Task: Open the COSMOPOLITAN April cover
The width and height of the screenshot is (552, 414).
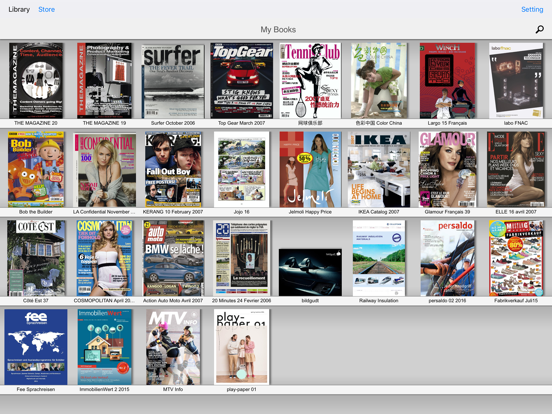Action: (x=104, y=258)
